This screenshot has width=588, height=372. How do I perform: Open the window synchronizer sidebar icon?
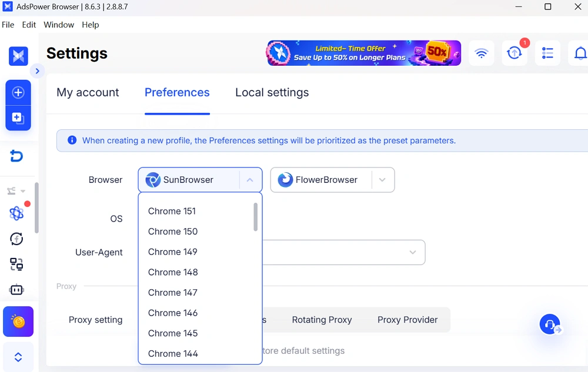pyautogui.click(x=16, y=264)
